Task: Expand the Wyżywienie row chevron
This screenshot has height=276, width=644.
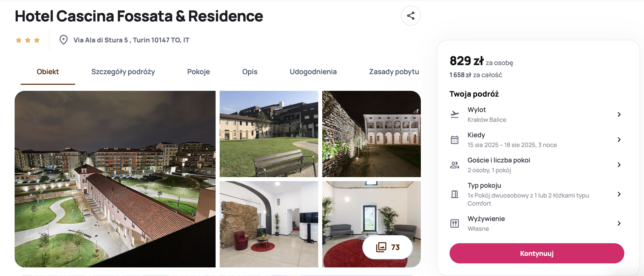Action: [619, 223]
